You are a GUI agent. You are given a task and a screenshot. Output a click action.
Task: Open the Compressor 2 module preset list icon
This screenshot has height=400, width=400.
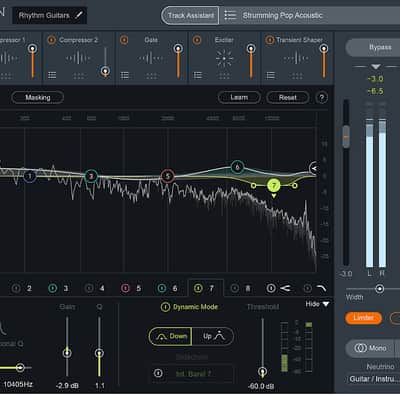pos(52,75)
